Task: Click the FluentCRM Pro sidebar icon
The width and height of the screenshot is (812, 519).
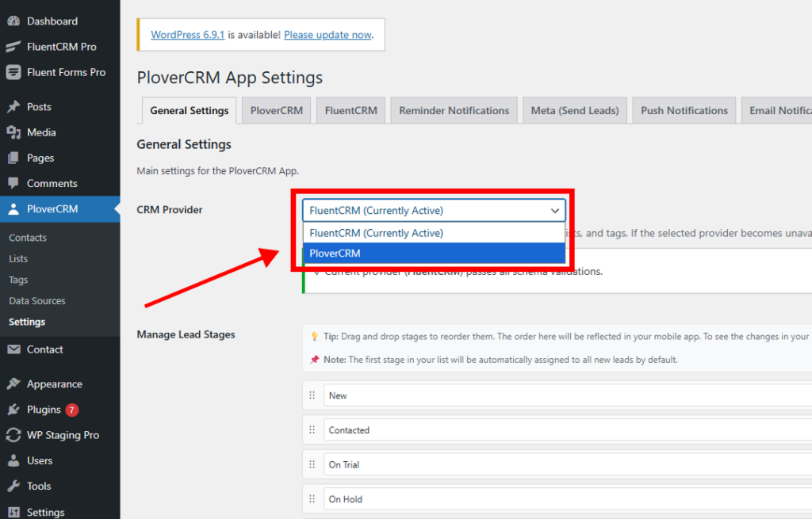Action: click(x=13, y=47)
